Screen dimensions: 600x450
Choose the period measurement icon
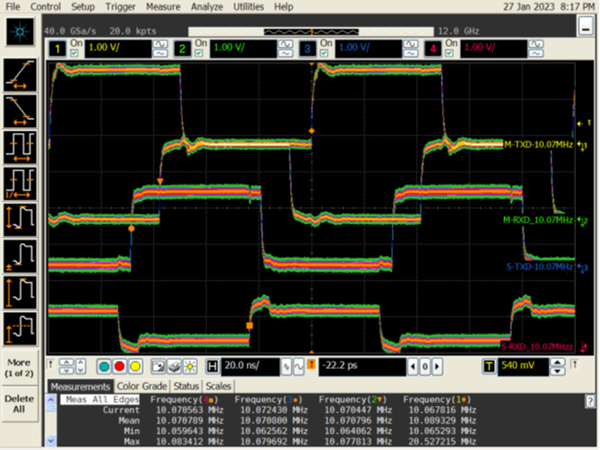click(x=20, y=147)
